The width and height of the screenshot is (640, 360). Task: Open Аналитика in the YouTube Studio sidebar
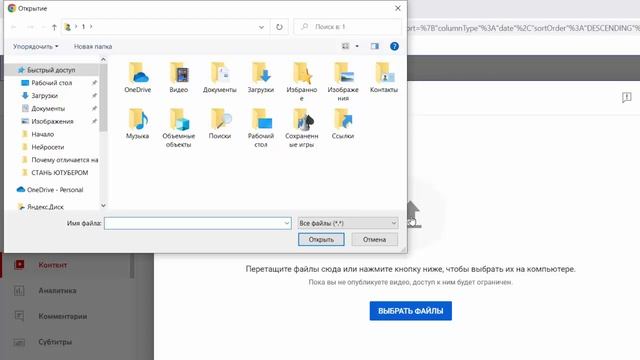click(58, 291)
